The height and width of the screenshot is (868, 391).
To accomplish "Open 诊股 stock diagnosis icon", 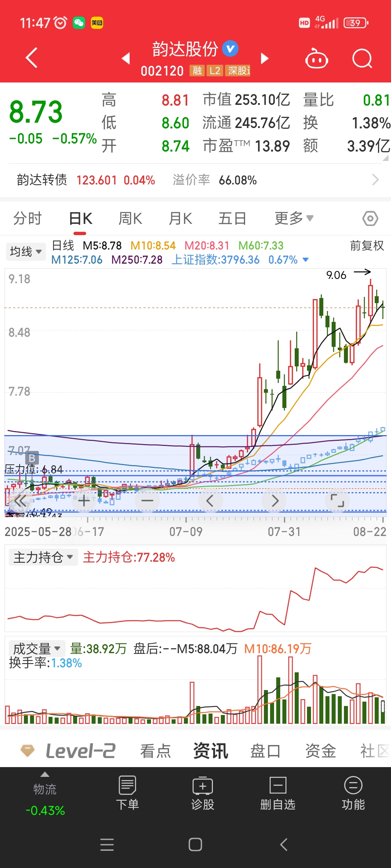I will pos(203,793).
